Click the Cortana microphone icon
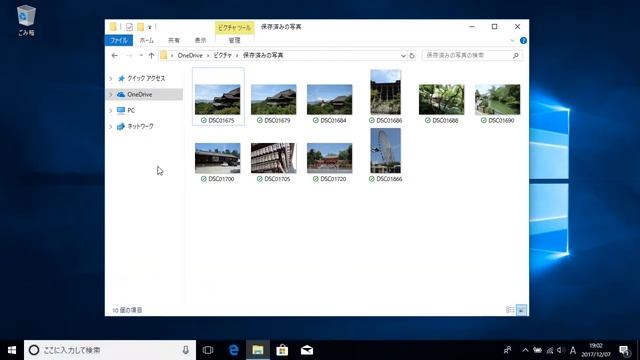640x360 pixels. 185,350
